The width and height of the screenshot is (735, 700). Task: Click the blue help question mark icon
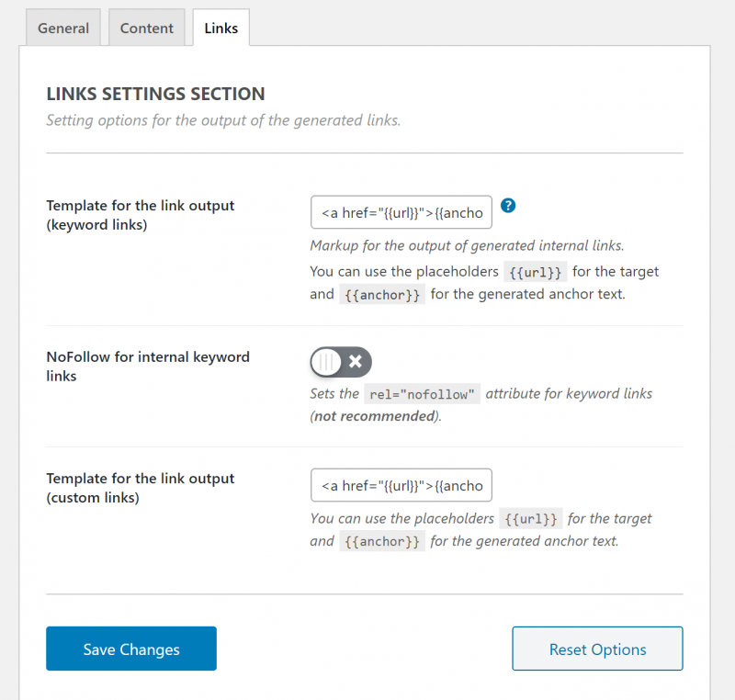(508, 205)
